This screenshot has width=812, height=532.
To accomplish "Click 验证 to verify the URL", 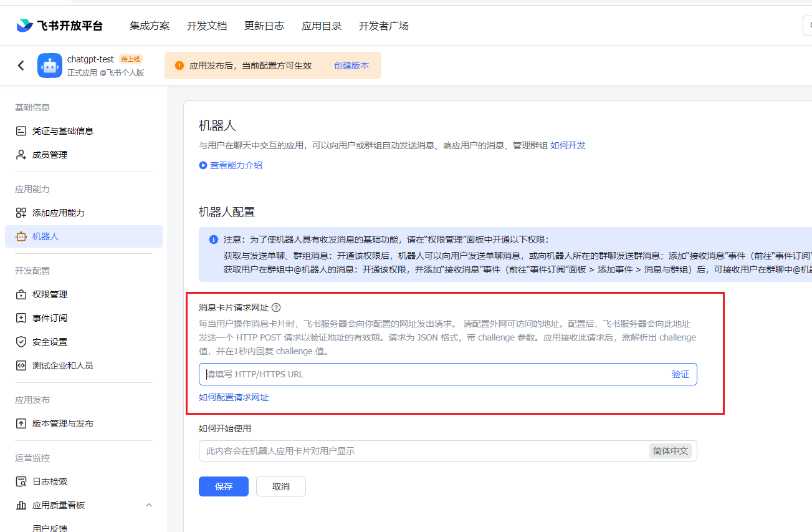I will pos(681,374).
